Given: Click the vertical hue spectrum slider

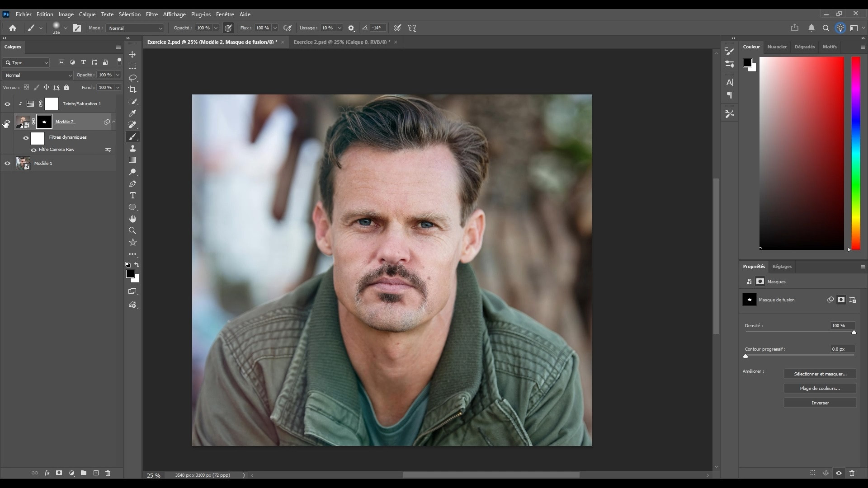Looking at the screenshot, I should coord(856,154).
